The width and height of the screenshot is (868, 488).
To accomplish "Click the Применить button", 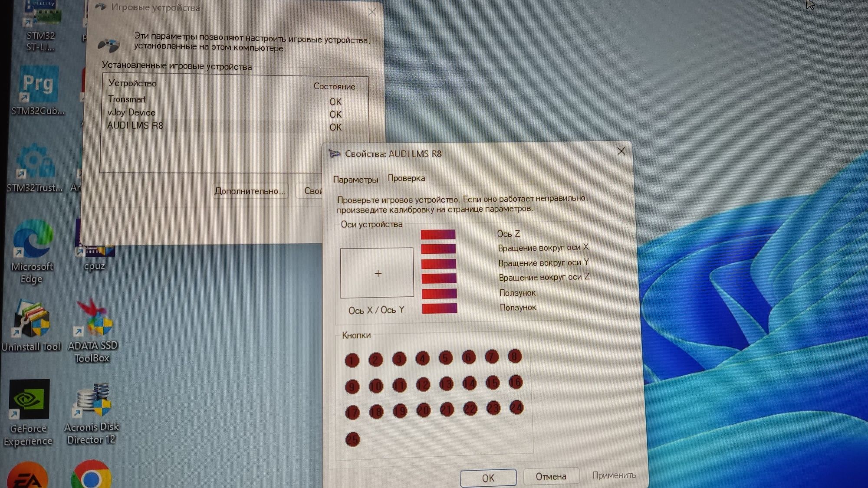I will coord(614,475).
